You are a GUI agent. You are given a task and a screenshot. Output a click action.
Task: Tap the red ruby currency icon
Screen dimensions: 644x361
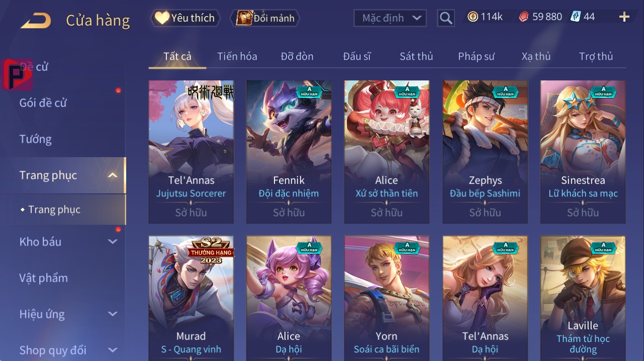coord(524,17)
